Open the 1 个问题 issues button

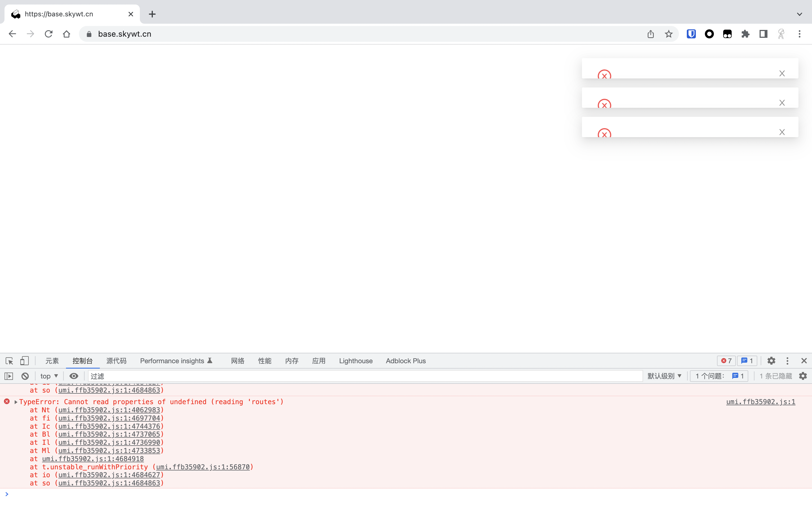[x=719, y=376]
